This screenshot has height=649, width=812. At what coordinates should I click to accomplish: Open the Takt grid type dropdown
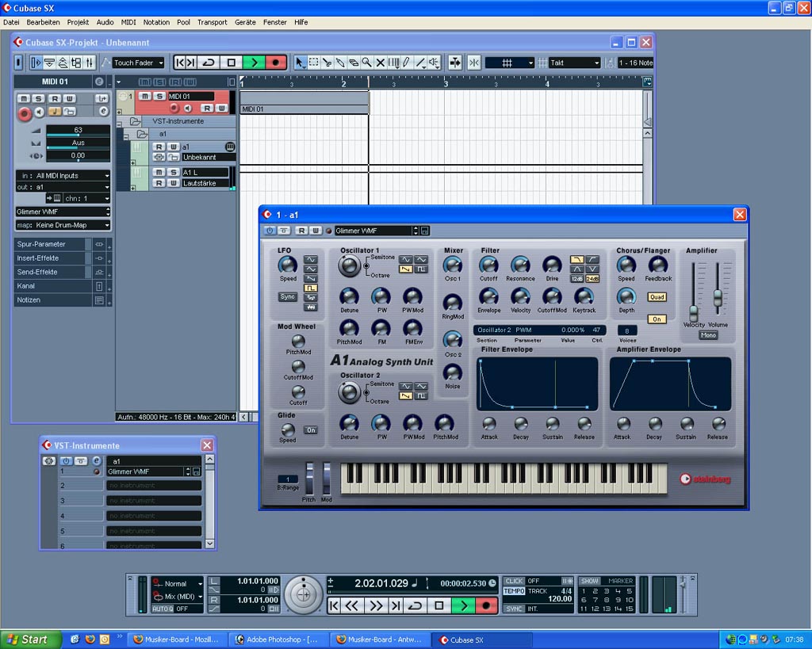pos(574,63)
